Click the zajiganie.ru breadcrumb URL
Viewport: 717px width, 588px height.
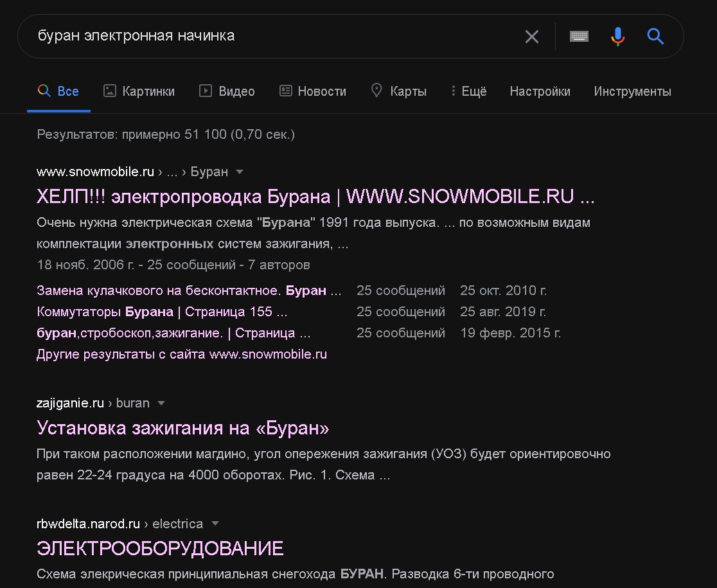point(71,403)
